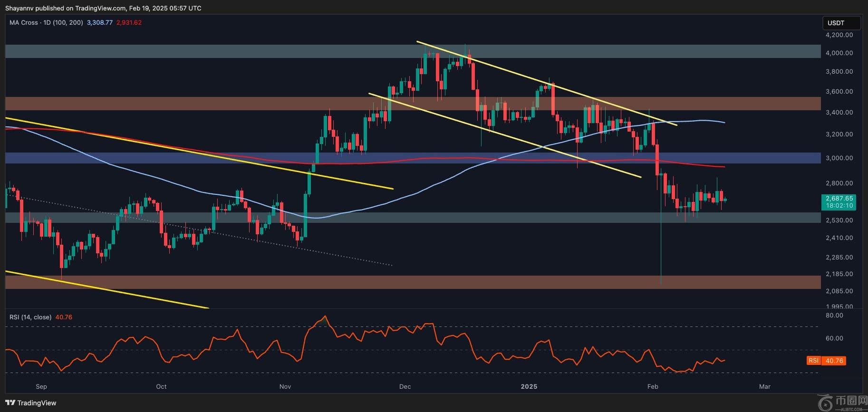The height and width of the screenshot is (412, 868).
Task: Click the Nov label on the time axis
Action: tap(285, 386)
